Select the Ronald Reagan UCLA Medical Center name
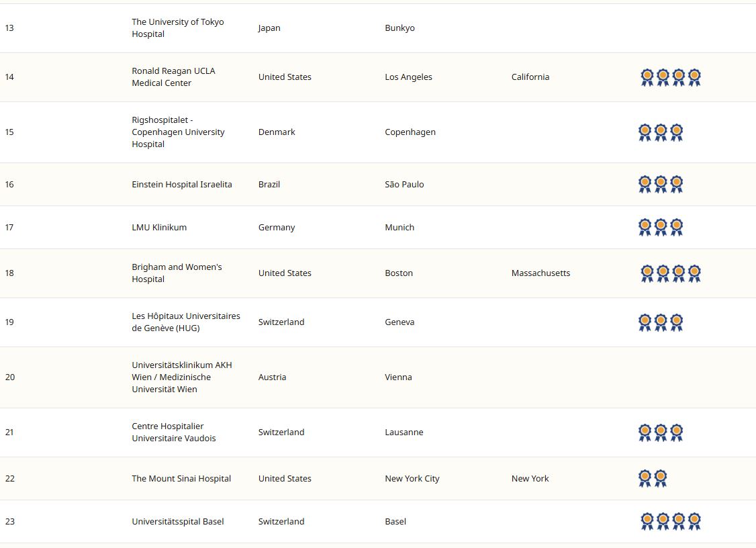The height and width of the screenshot is (548, 756). [x=173, y=77]
